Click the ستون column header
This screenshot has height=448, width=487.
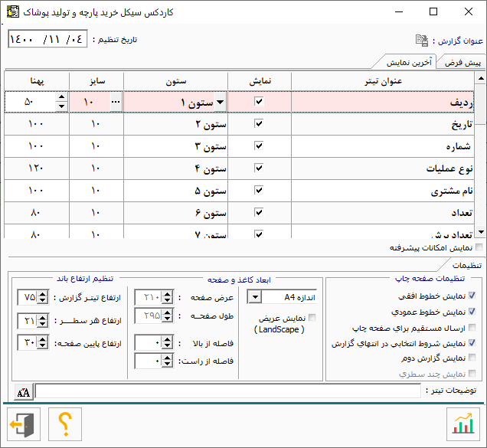(176, 81)
